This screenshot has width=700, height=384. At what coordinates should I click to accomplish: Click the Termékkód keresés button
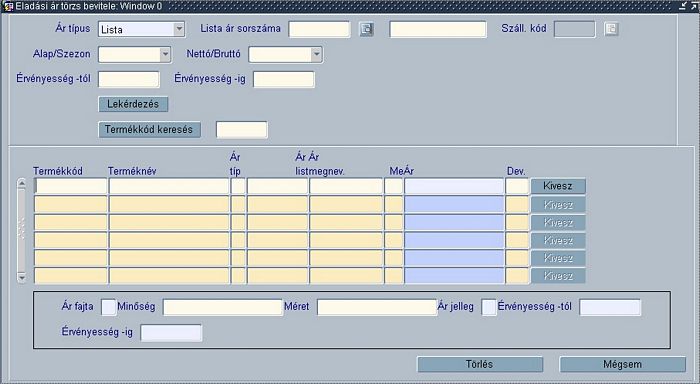point(149,129)
